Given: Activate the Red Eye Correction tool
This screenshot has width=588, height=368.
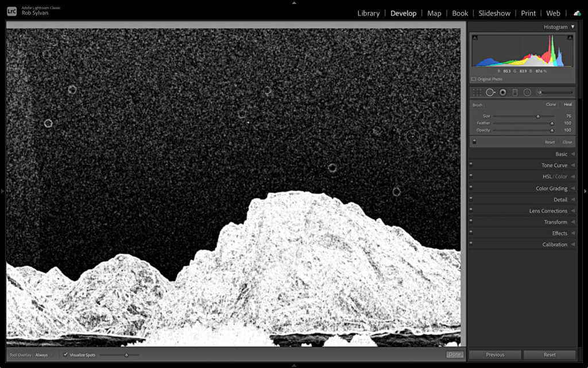Looking at the screenshot, I should (503, 92).
